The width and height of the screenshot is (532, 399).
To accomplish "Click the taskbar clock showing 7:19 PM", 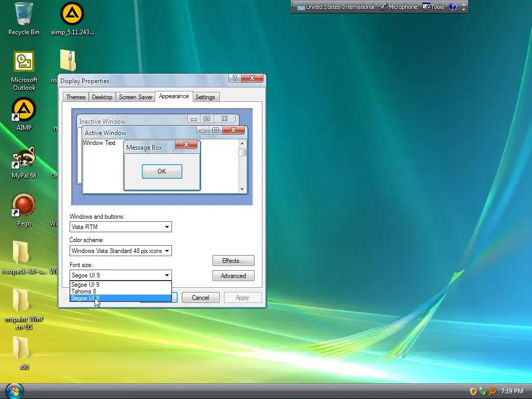I will 512,391.
